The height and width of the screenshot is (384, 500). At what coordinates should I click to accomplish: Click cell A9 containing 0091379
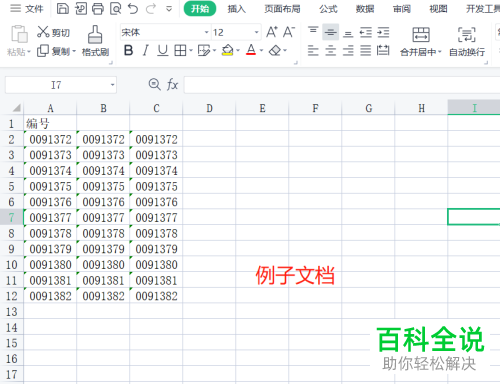click(x=50, y=249)
